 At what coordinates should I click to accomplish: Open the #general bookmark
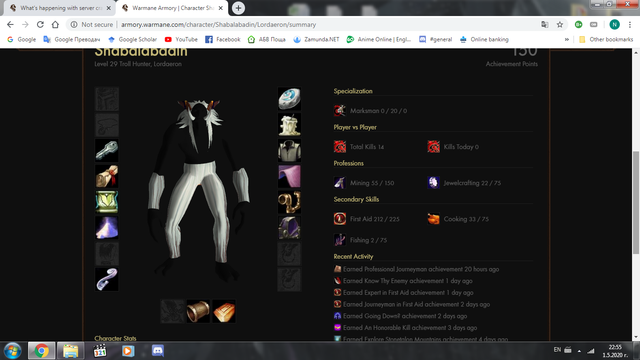pos(436,40)
